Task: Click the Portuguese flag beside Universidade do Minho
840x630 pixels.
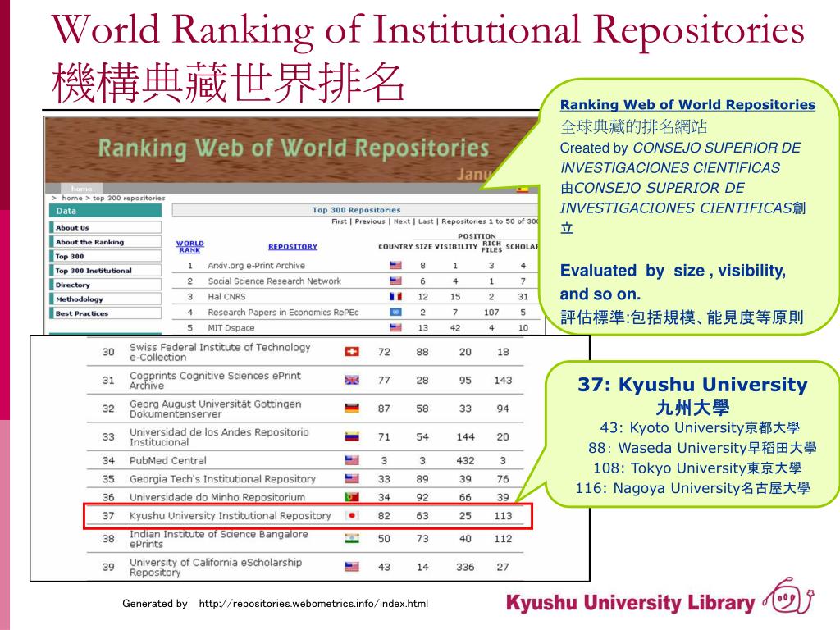Action: click(351, 497)
